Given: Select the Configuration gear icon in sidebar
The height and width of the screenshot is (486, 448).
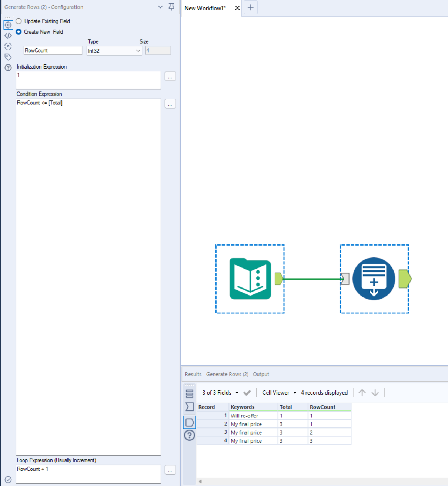Looking at the screenshot, I should [8, 25].
